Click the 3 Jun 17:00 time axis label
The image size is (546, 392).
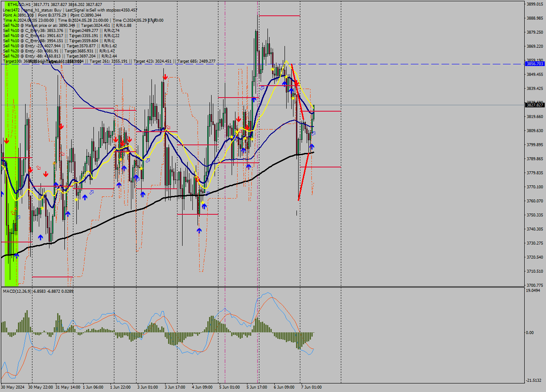pos(174,387)
